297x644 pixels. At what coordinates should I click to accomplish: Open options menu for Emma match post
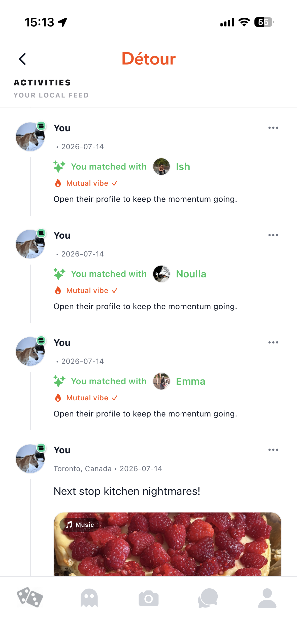click(273, 342)
